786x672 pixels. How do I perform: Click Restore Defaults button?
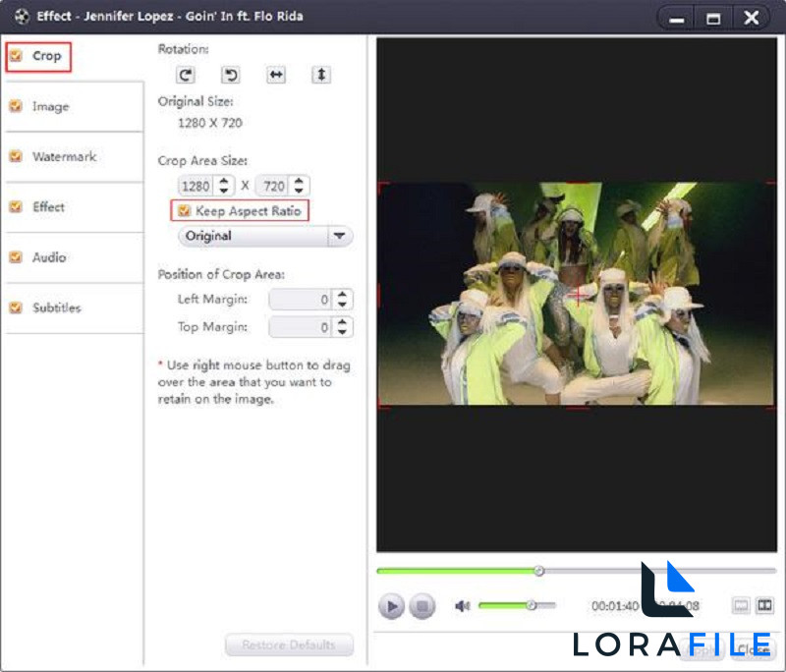289,644
